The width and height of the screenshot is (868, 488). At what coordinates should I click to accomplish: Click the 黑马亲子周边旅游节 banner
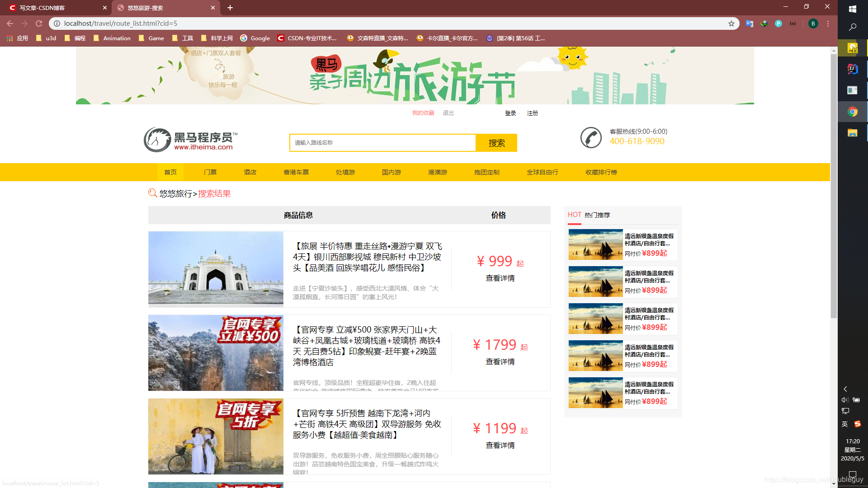[415, 75]
